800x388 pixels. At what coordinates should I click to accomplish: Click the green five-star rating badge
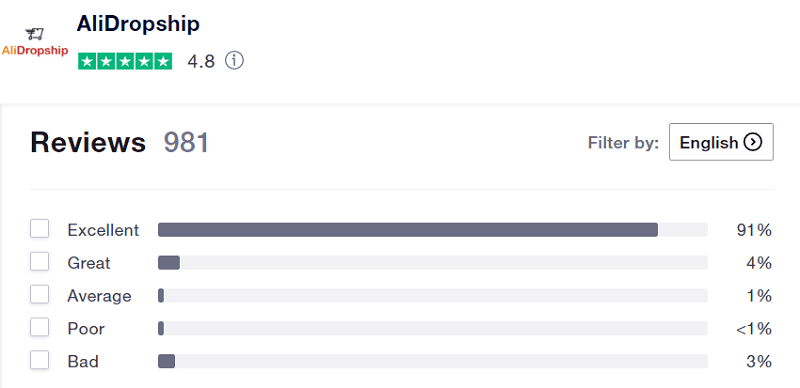tap(125, 61)
